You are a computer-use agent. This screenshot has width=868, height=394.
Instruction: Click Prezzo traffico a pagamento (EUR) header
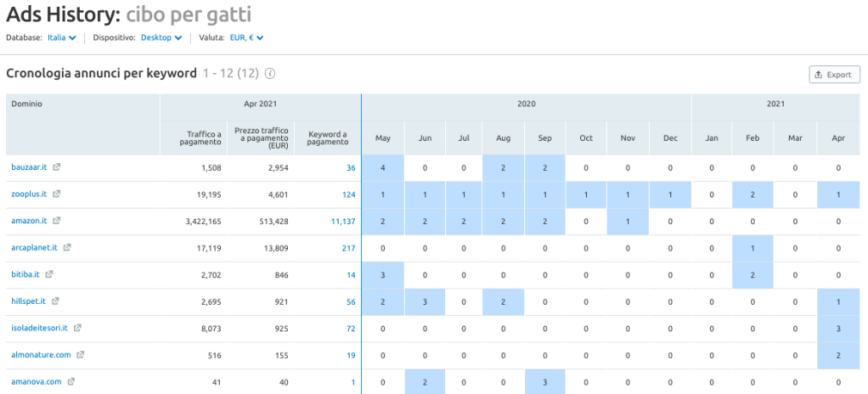[x=261, y=138]
